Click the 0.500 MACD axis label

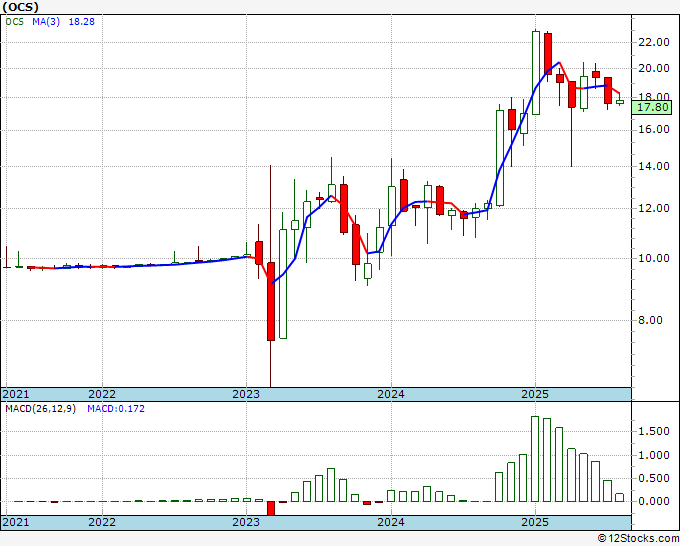point(654,478)
